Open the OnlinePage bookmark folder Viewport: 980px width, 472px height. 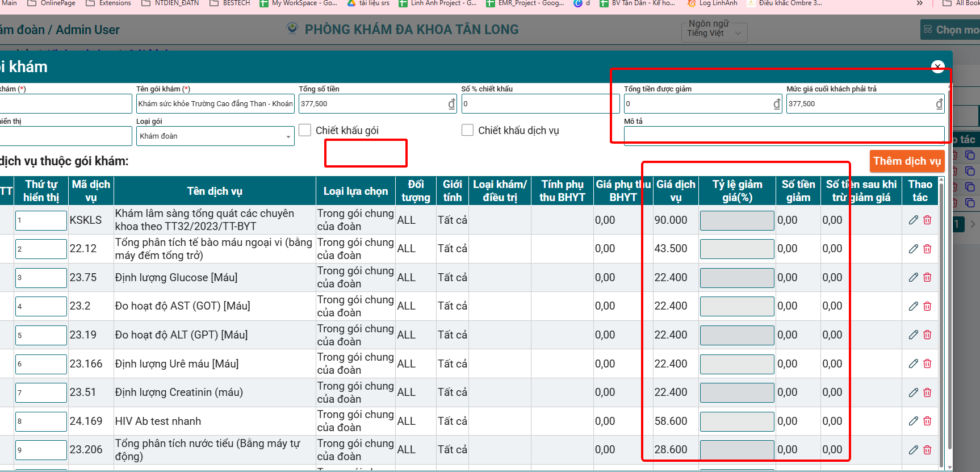(x=51, y=3)
